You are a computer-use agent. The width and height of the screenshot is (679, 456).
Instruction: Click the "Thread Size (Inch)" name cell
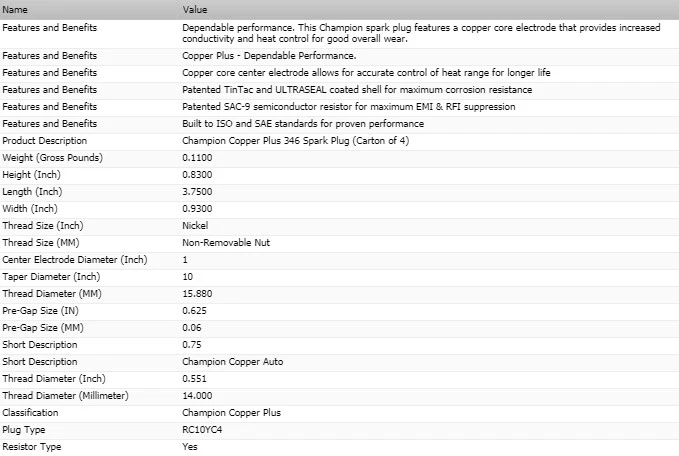coord(42,226)
